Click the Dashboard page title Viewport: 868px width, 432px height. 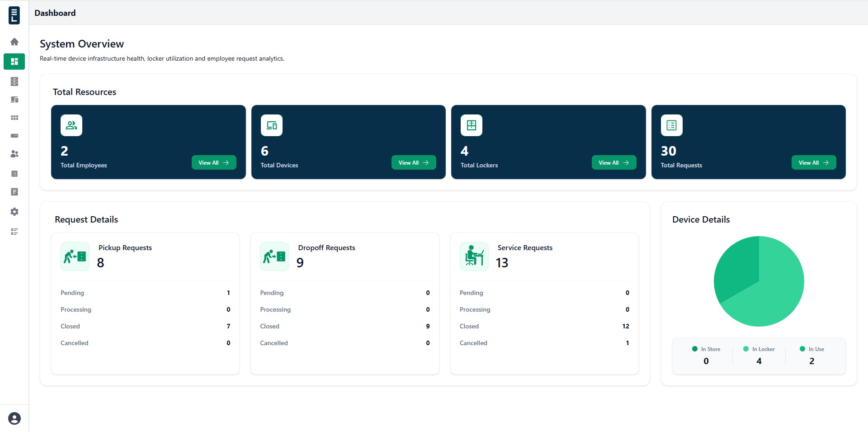point(55,13)
